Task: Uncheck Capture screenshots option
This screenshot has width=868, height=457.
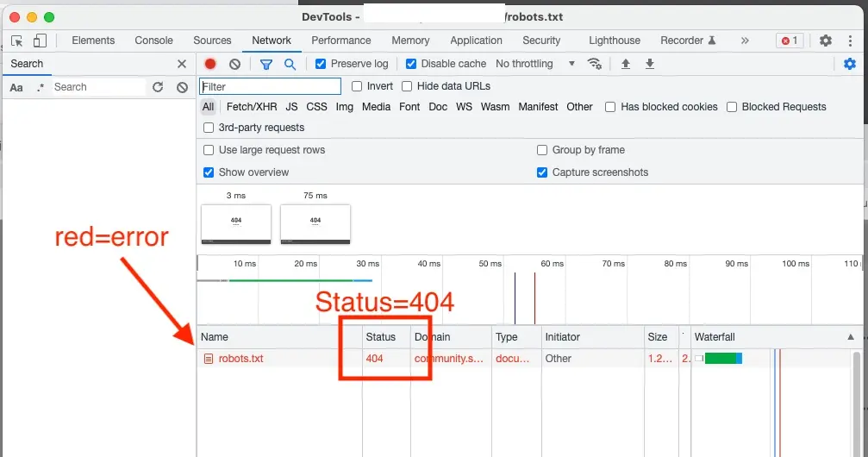Action: (x=542, y=172)
